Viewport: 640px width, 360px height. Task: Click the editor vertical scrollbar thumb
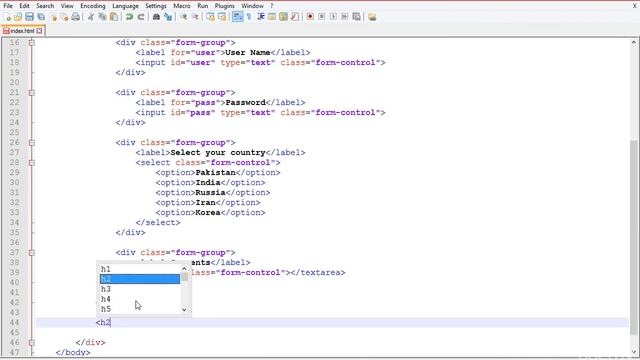(633, 237)
